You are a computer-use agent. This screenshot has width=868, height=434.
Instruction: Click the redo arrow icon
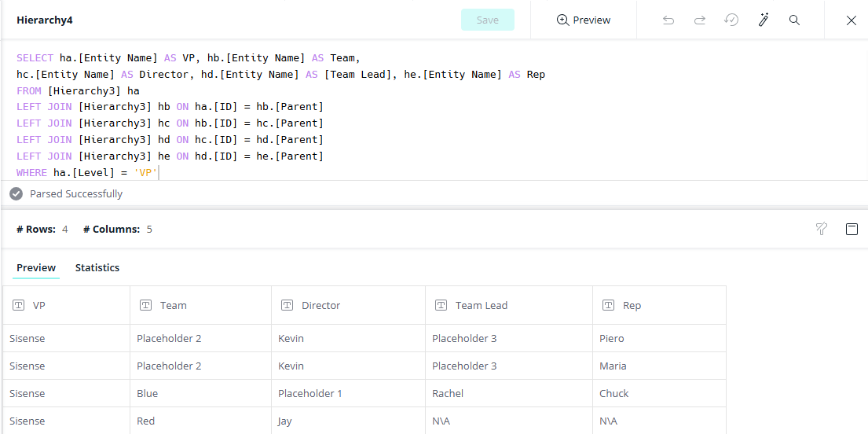tap(700, 20)
